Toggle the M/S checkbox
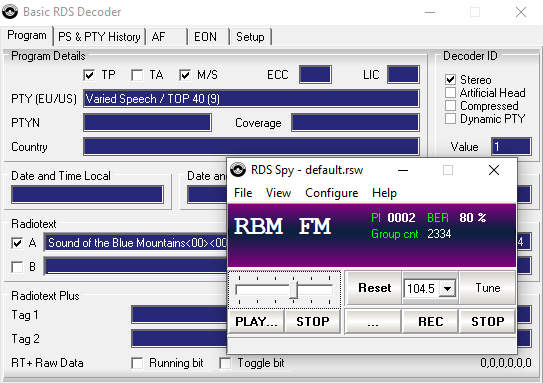 185,75
